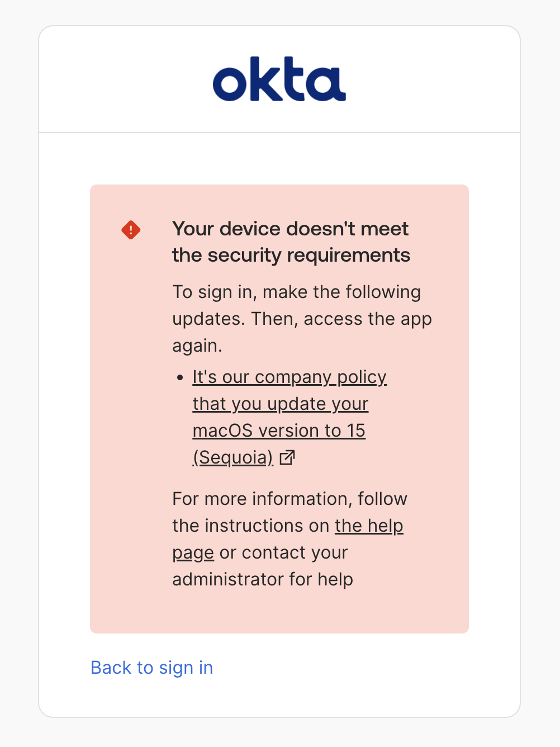Click the pink error message panel
The width and height of the screenshot is (560, 747).
click(x=279, y=408)
